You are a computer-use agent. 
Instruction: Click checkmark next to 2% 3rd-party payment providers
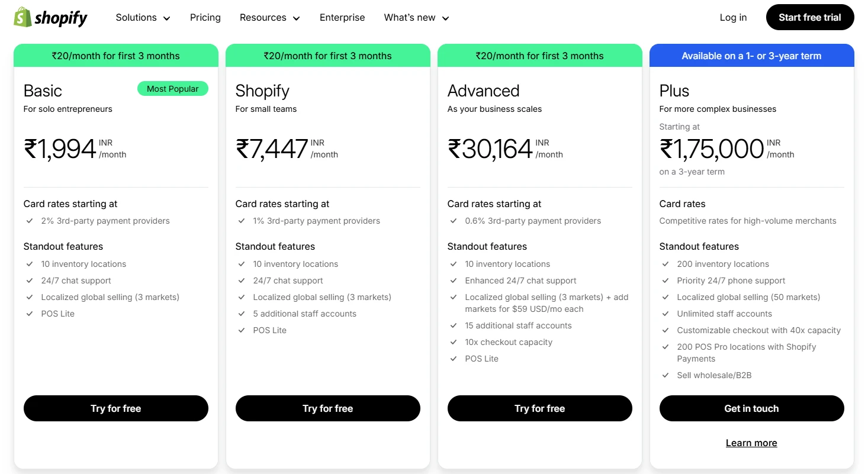30,221
